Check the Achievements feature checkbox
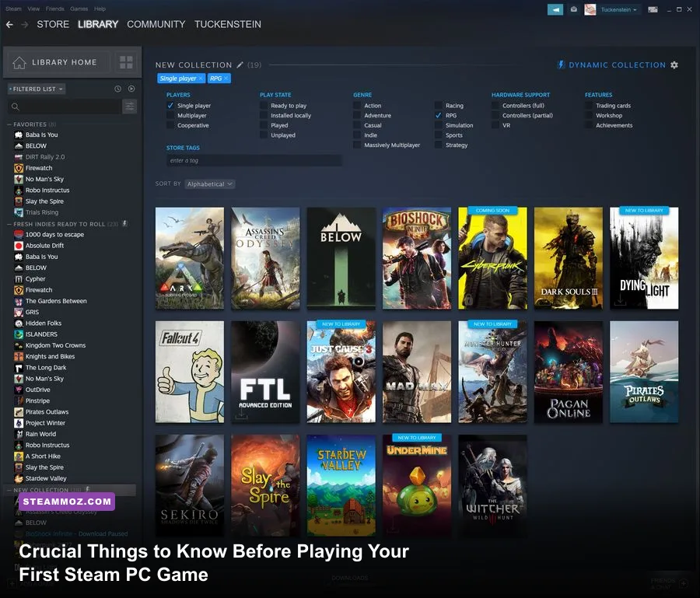Screen dimensions: 700x598 pos(589,125)
